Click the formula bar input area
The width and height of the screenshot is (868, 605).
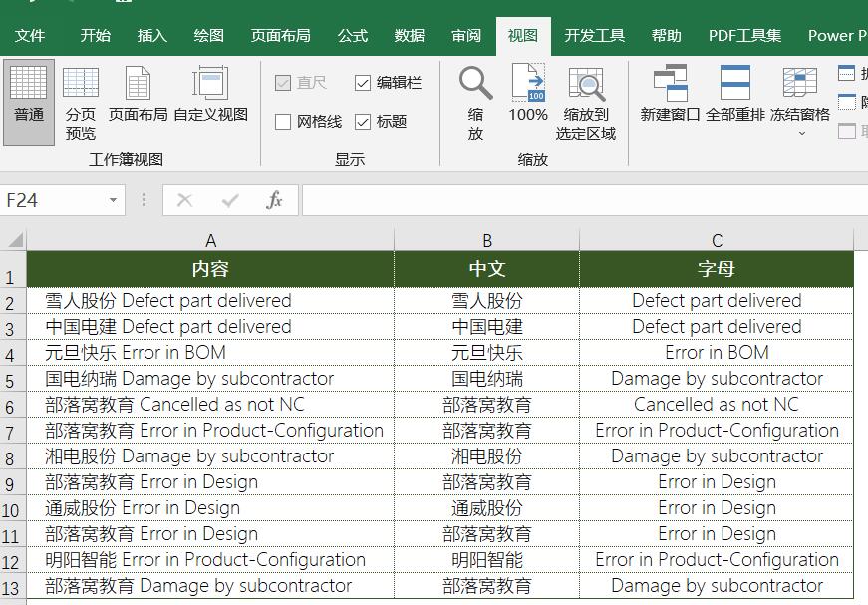click(585, 200)
